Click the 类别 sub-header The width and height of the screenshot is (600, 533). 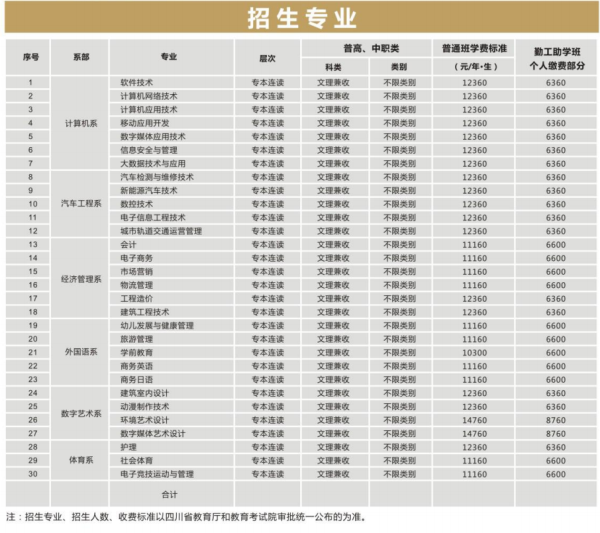pos(400,67)
